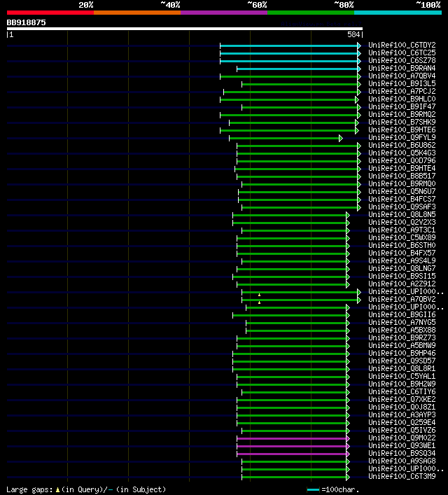
Task: Click the cyan ~100% identity legend segment
Action: [398, 13]
